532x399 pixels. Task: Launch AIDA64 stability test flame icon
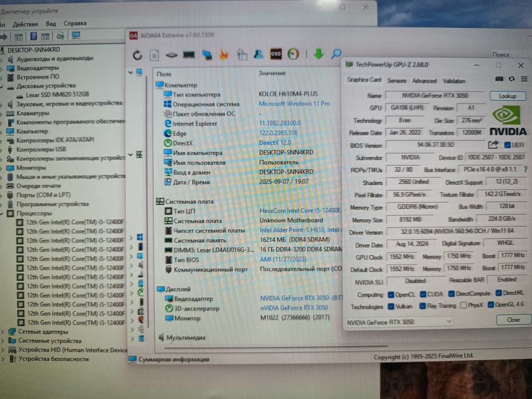click(224, 54)
